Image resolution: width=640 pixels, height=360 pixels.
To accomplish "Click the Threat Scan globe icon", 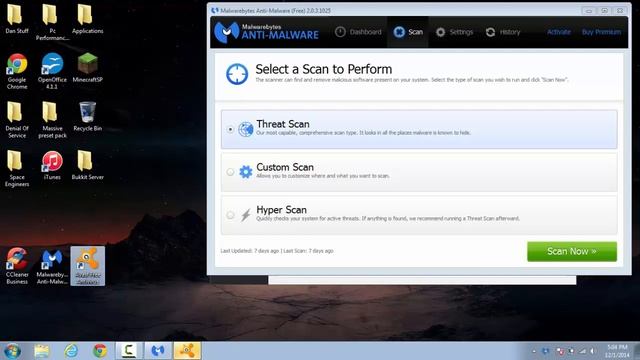I will 245,129.
